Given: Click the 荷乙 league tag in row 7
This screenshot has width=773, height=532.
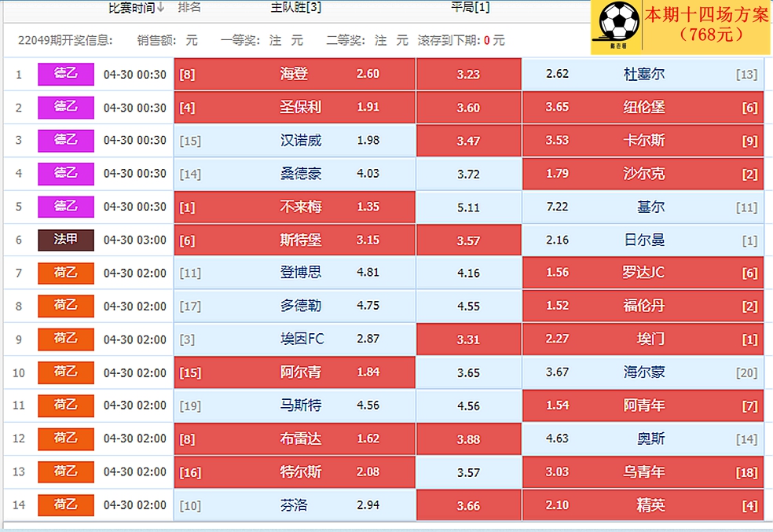Looking at the screenshot, I should [65, 273].
